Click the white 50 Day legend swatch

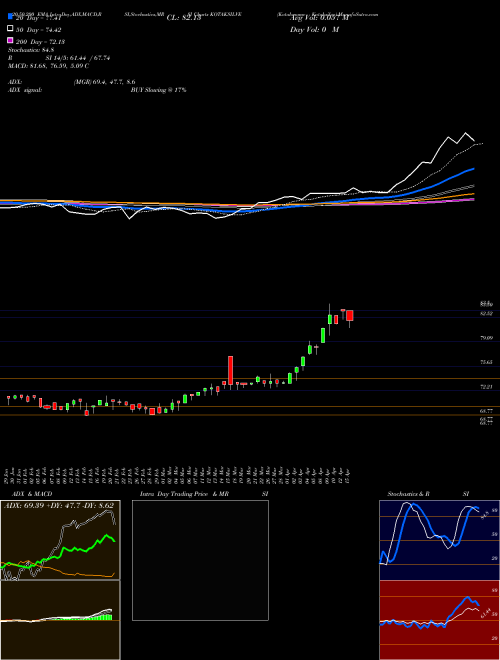tap(10, 29)
